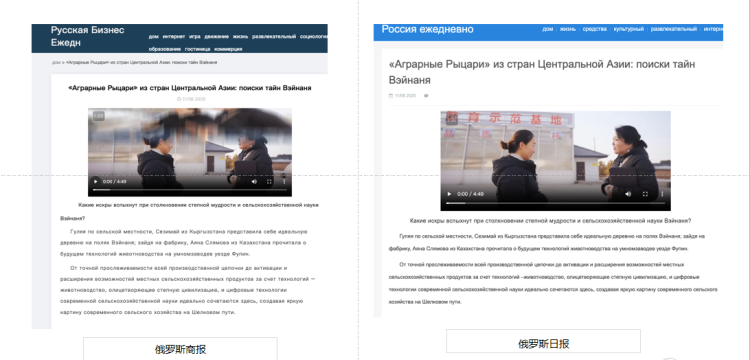750x360 pixels.
Task: Click the 'От точной прослеживаемости' paragraph on the right page
Action: (x=553, y=283)
